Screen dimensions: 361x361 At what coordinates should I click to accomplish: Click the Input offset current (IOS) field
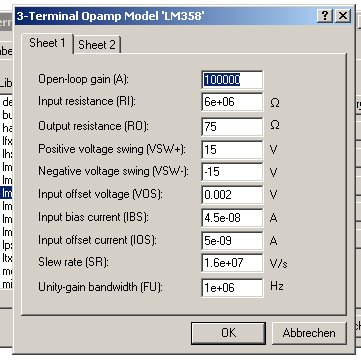[x=232, y=241]
